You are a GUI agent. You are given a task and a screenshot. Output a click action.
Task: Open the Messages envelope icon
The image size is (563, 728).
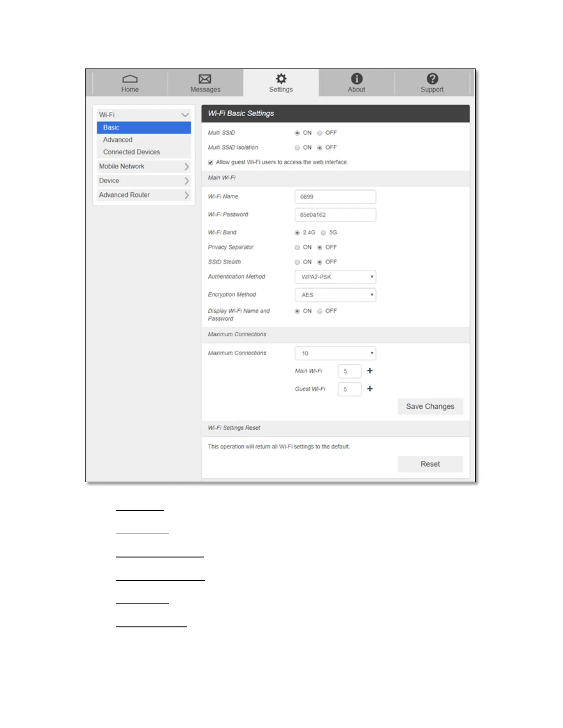coord(205,79)
